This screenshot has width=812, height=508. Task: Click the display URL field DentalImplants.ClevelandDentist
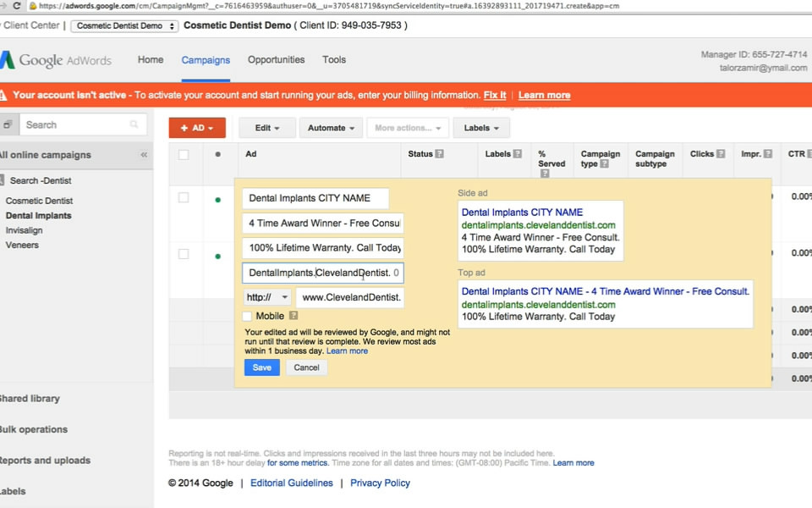coord(322,273)
